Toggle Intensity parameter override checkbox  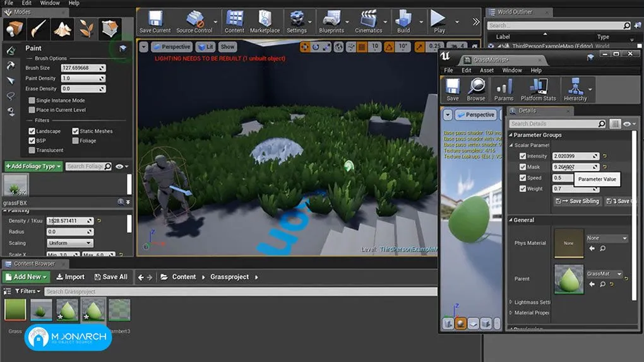pyautogui.click(x=522, y=156)
